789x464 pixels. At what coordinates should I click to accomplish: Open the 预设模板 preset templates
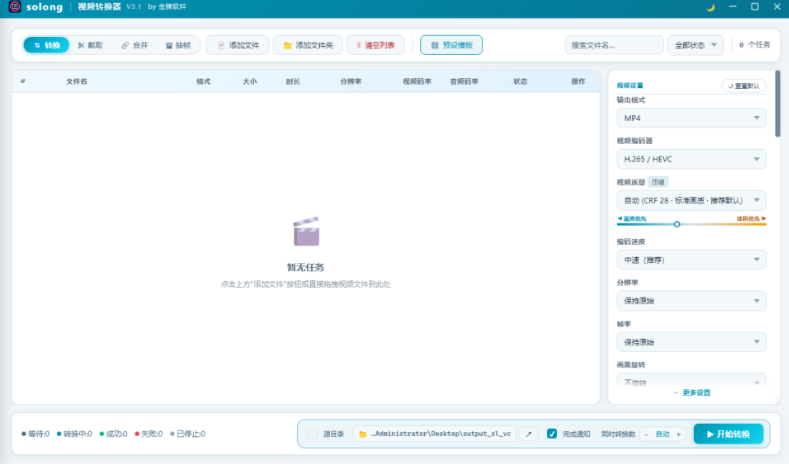click(451, 45)
